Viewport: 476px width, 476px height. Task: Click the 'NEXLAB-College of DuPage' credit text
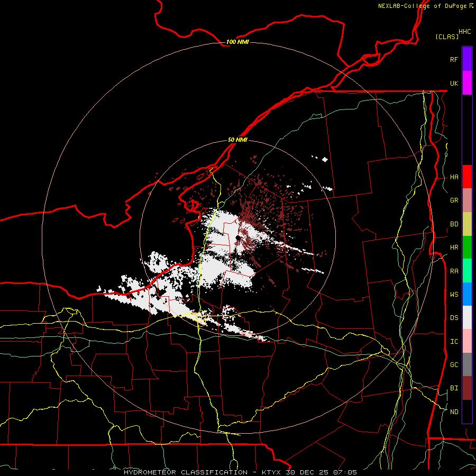pos(422,6)
